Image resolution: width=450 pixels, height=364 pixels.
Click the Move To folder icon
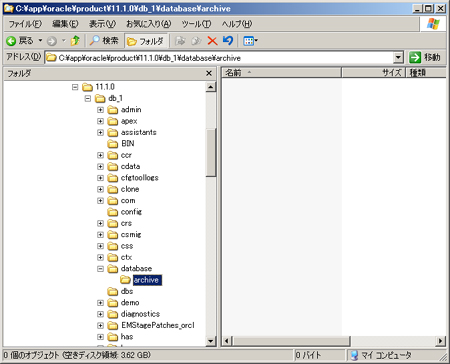[180, 41]
